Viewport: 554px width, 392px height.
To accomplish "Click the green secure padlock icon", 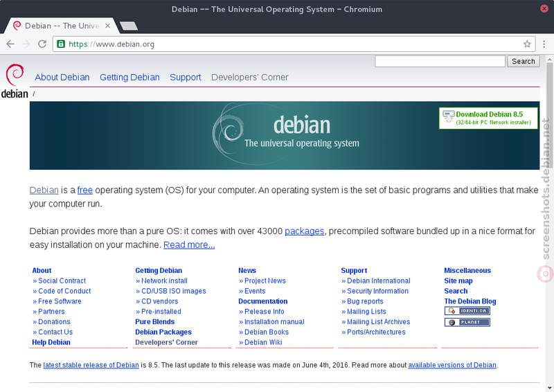I will (x=61, y=44).
